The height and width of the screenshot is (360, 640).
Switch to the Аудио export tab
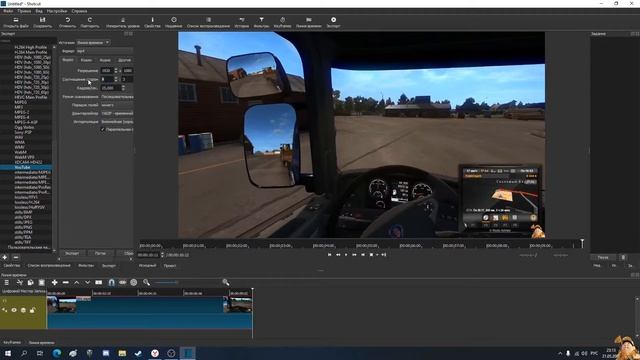click(105, 60)
